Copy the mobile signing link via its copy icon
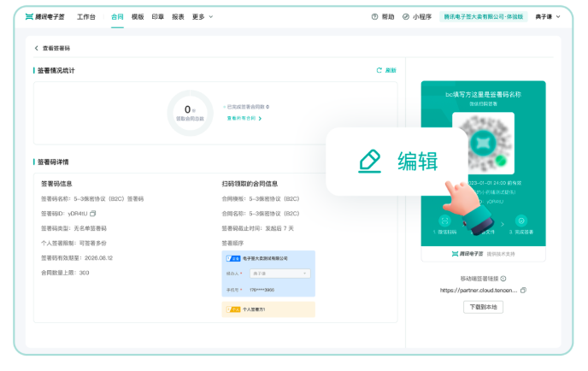The width and height of the screenshot is (588, 371). point(524,290)
